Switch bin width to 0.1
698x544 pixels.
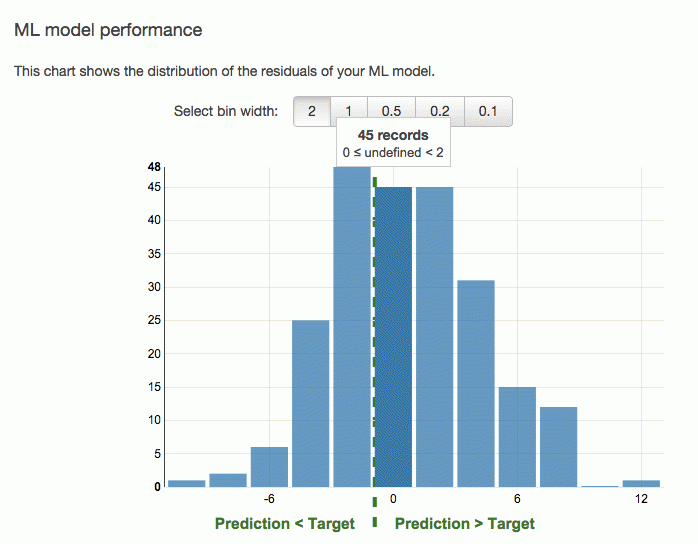(x=488, y=111)
